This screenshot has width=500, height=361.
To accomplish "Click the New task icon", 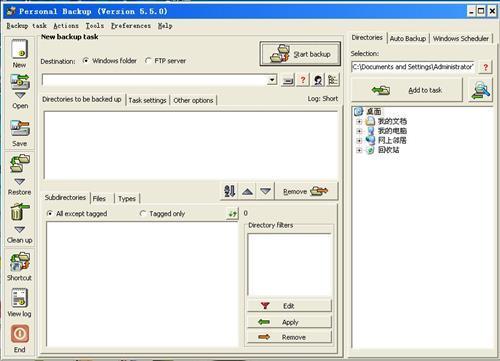I will pyautogui.click(x=19, y=49).
